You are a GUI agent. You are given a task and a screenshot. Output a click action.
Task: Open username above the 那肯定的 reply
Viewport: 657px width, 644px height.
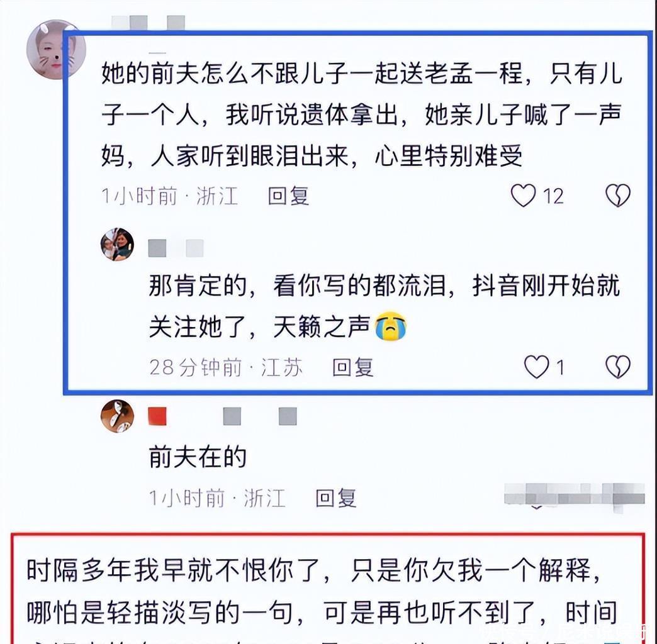pyautogui.click(x=176, y=248)
